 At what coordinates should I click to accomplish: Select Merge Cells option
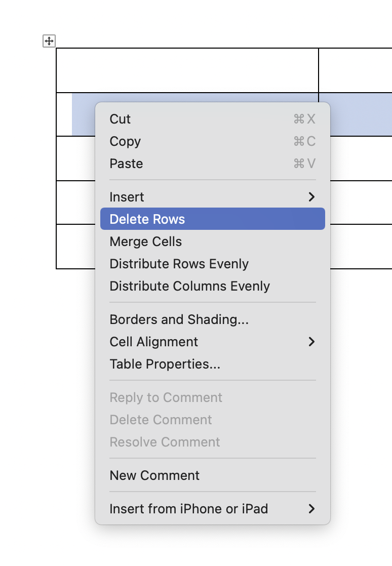click(x=145, y=241)
